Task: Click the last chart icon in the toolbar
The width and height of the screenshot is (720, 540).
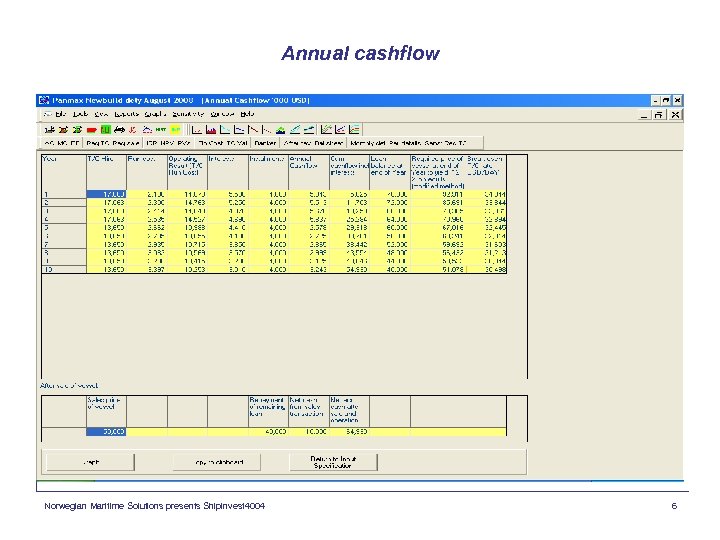Action: (354, 130)
